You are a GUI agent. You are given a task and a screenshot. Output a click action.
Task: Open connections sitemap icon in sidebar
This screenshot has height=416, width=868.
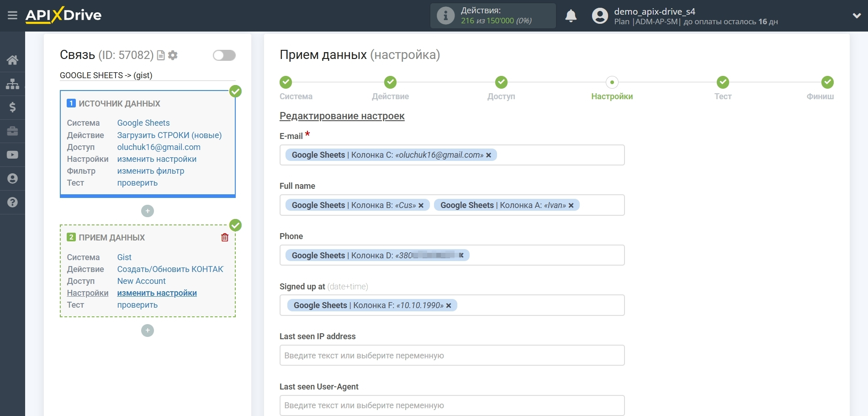(x=12, y=84)
